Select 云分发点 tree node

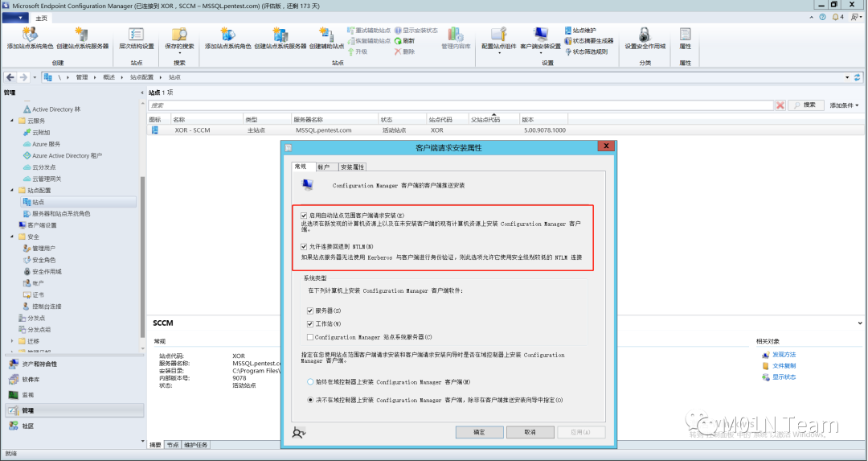[39, 167]
